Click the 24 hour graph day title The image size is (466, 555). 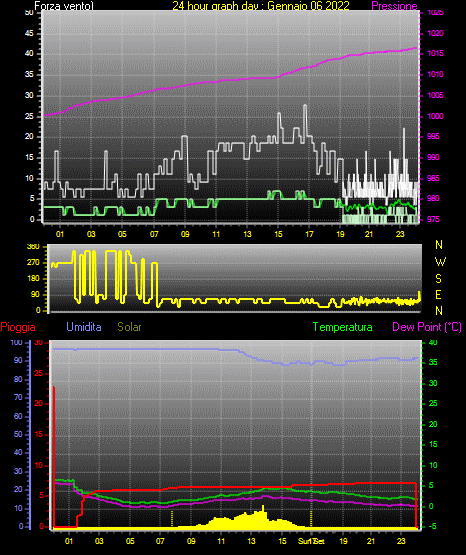click(261, 6)
